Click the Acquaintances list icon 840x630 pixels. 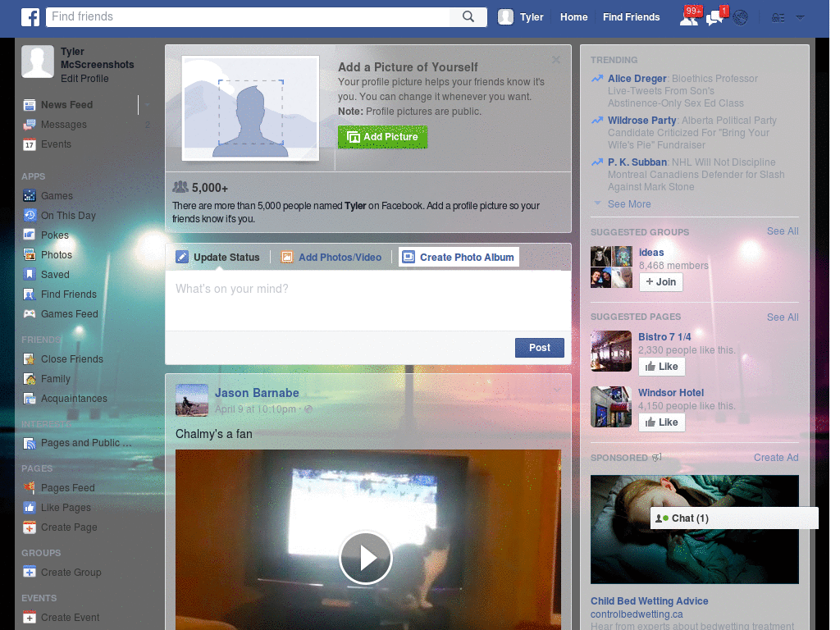coord(30,399)
